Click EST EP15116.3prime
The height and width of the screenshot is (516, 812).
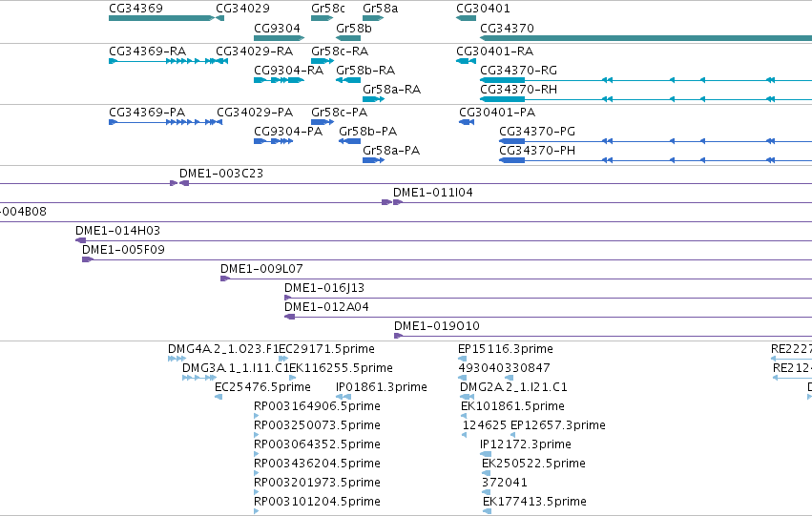[506, 349]
